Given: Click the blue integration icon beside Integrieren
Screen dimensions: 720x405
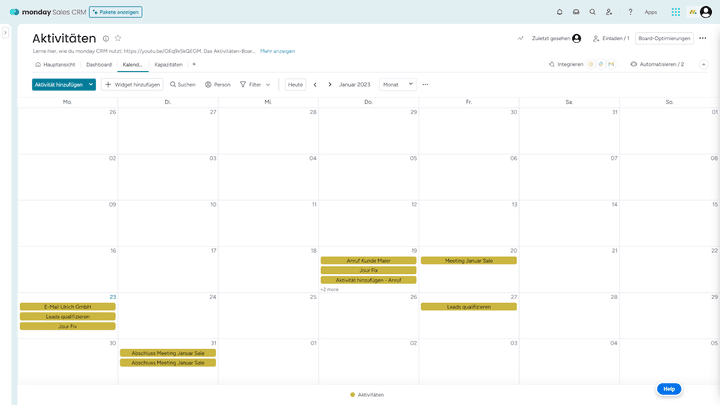Looking at the screenshot, I should point(601,64).
